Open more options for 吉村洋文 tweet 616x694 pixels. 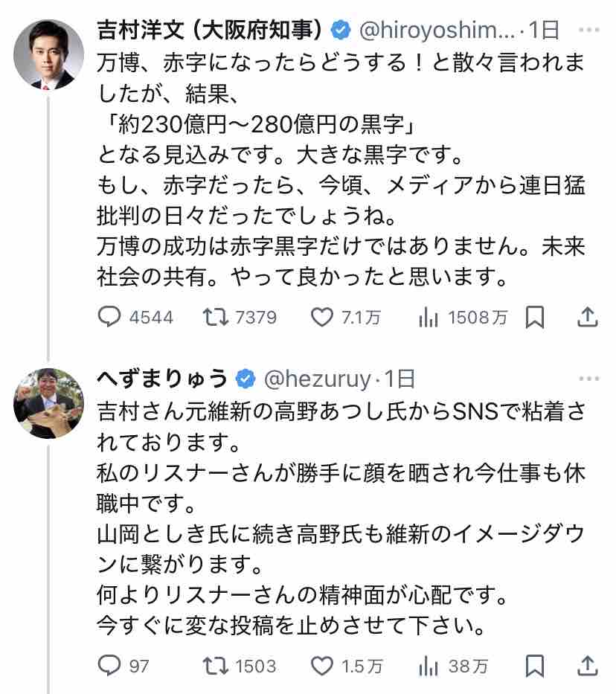[x=589, y=30]
